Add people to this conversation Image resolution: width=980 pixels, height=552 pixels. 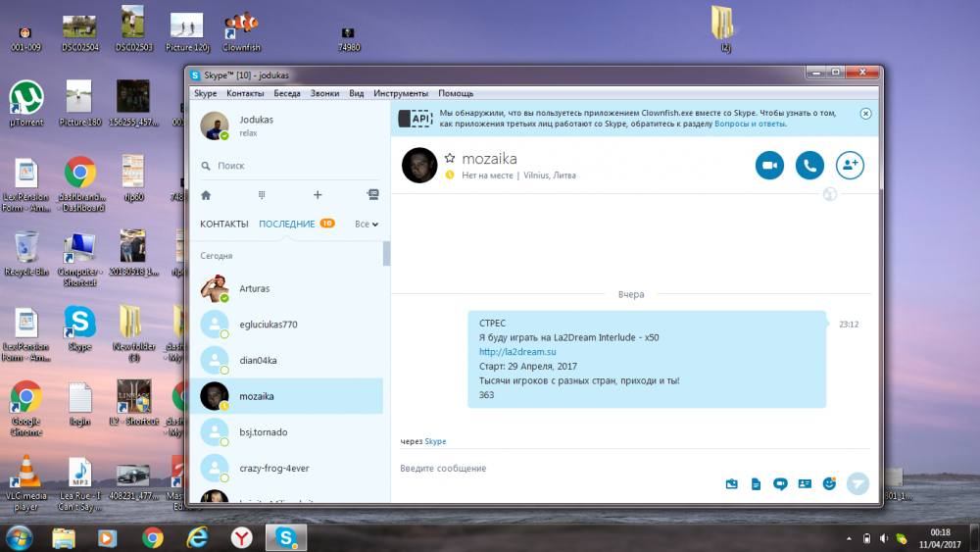pyautogui.click(x=850, y=166)
